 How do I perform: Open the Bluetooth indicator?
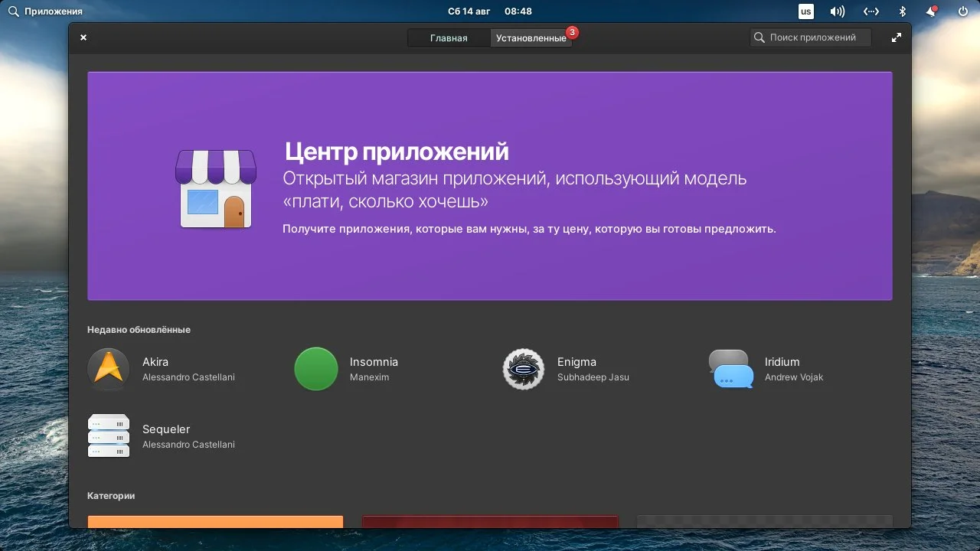(x=902, y=11)
